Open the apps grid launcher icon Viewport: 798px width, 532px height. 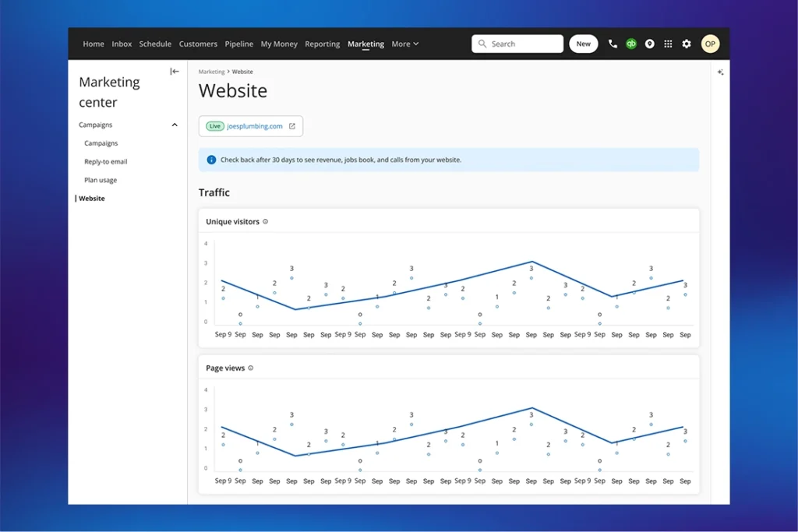point(668,44)
